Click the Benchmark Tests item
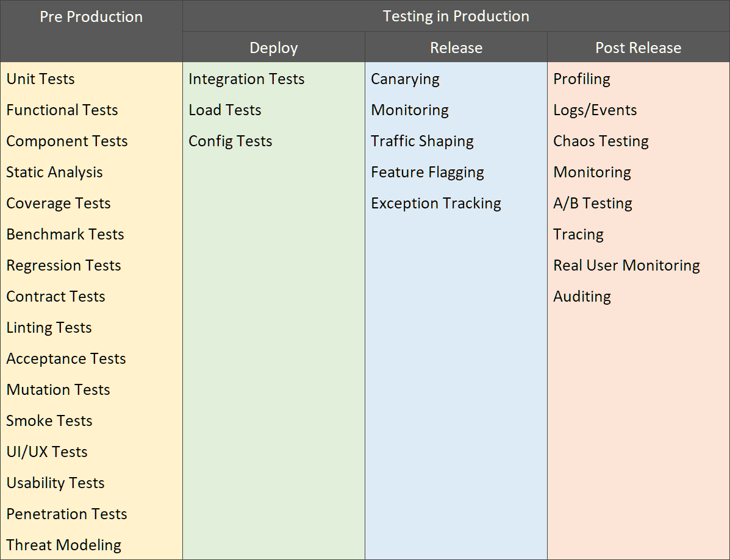This screenshot has height=560, width=730. (x=65, y=234)
